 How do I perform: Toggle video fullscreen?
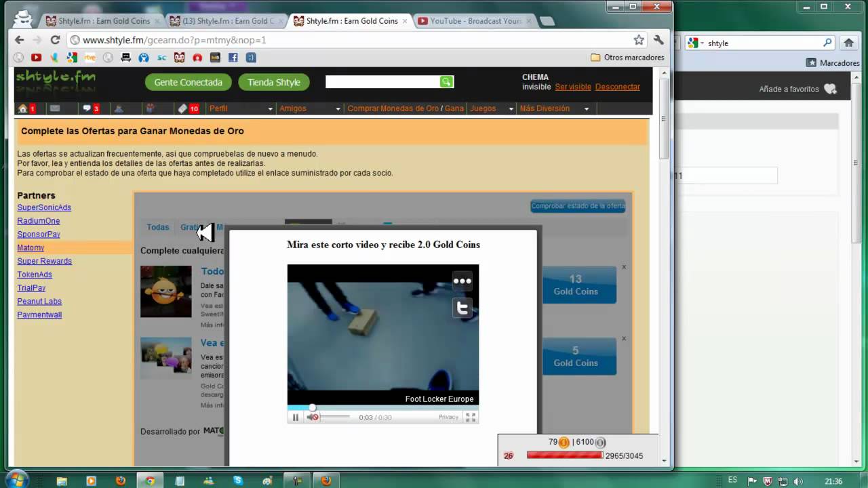471,417
